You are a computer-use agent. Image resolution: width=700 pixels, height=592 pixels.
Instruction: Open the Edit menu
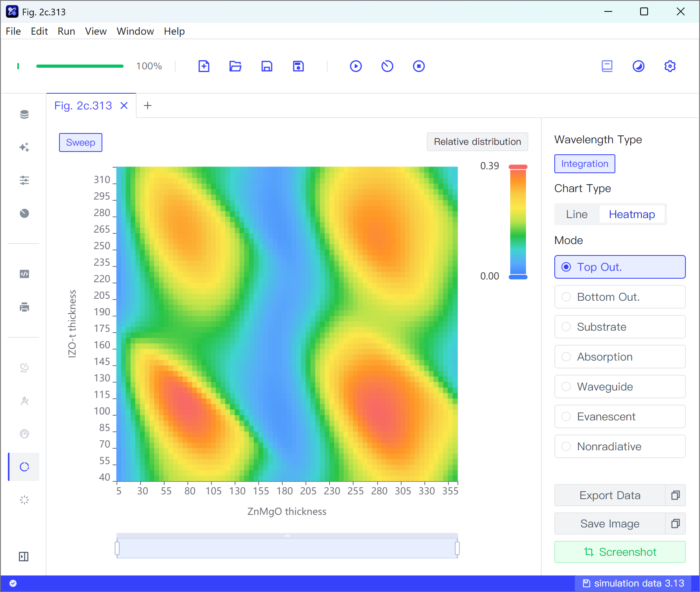(39, 31)
